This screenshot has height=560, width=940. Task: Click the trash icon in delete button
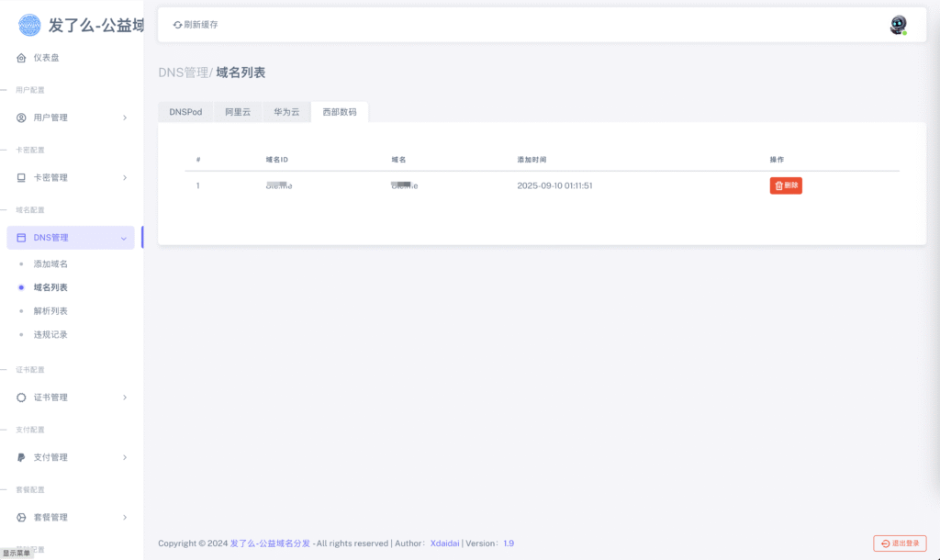click(x=778, y=185)
